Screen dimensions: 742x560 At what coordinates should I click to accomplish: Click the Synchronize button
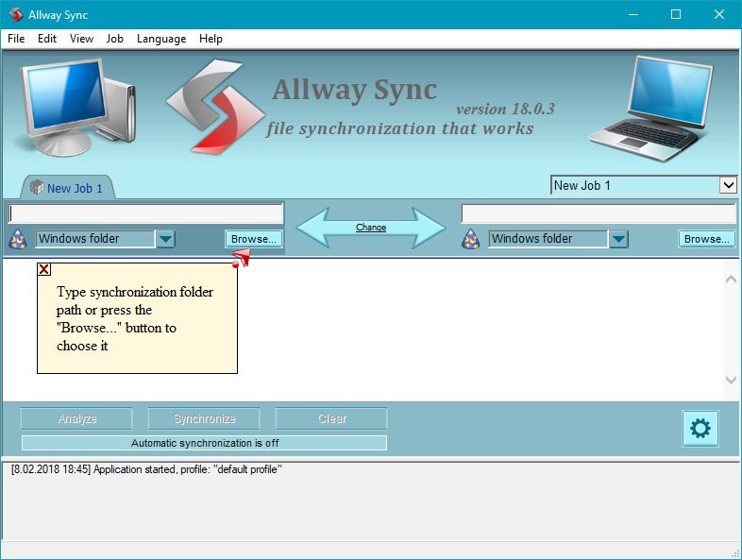coord(204,419)
